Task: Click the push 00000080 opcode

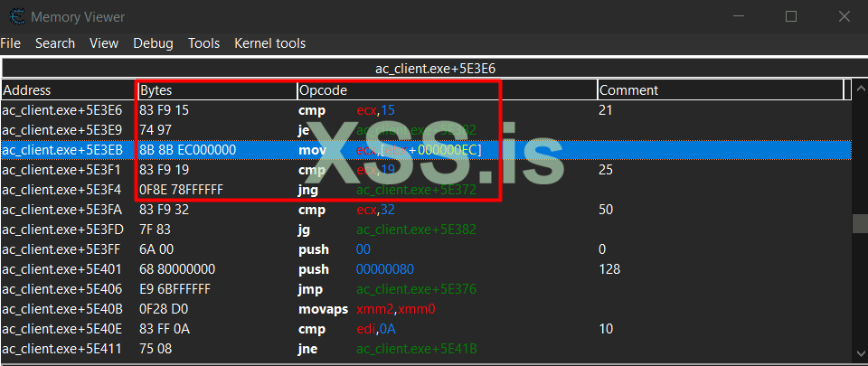Action: (x=356, y=269)
